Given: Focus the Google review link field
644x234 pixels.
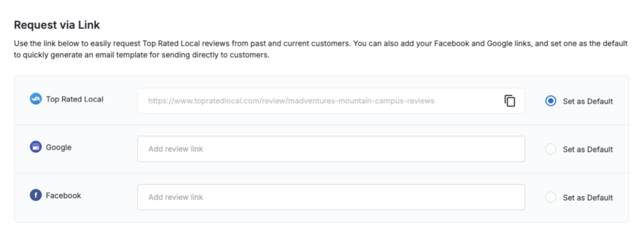Looking at the screenshot, I should (331, 149).
